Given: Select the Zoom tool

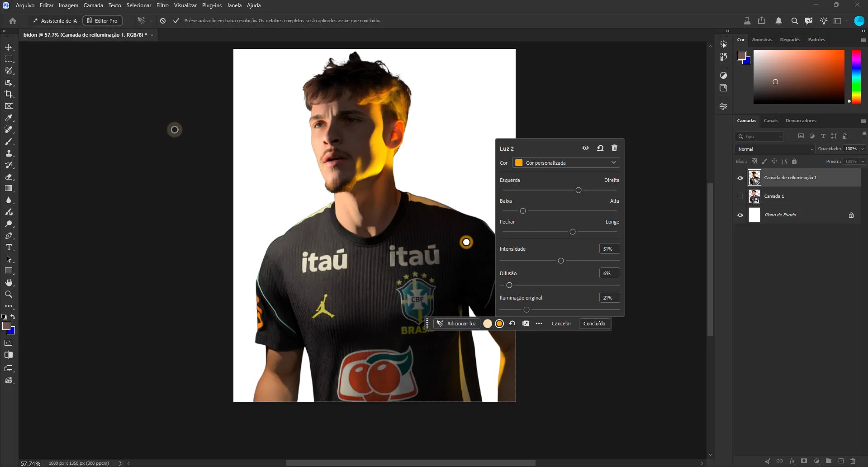Looking at the screenshot, I should (9, 295).
